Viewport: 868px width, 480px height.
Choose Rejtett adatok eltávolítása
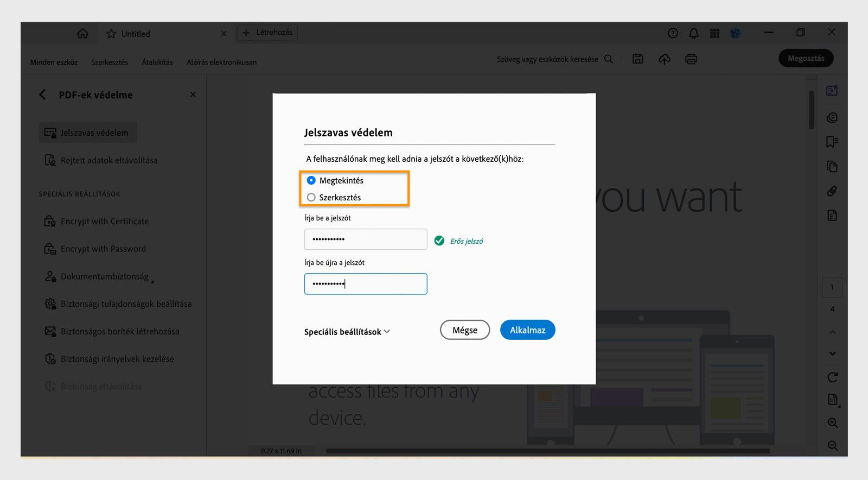point(101,160)
